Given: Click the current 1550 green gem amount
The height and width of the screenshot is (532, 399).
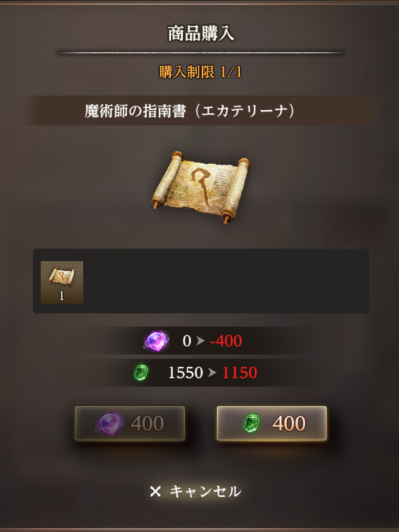Looking at the screenshot, I should 186,373.
